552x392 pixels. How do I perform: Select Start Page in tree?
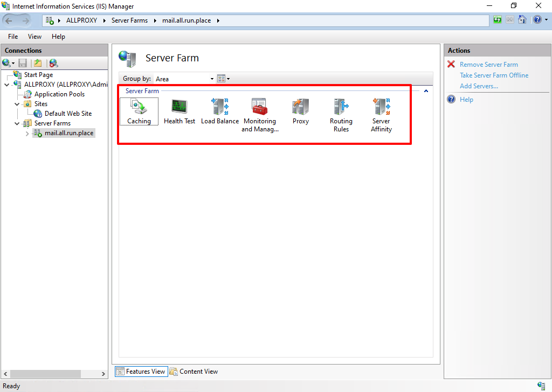(x=38, y=75)
